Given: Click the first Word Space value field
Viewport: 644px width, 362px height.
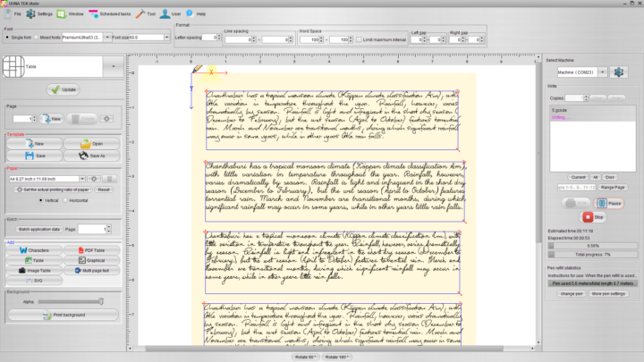Looking at the screenshot, I should tap(309, 40).
